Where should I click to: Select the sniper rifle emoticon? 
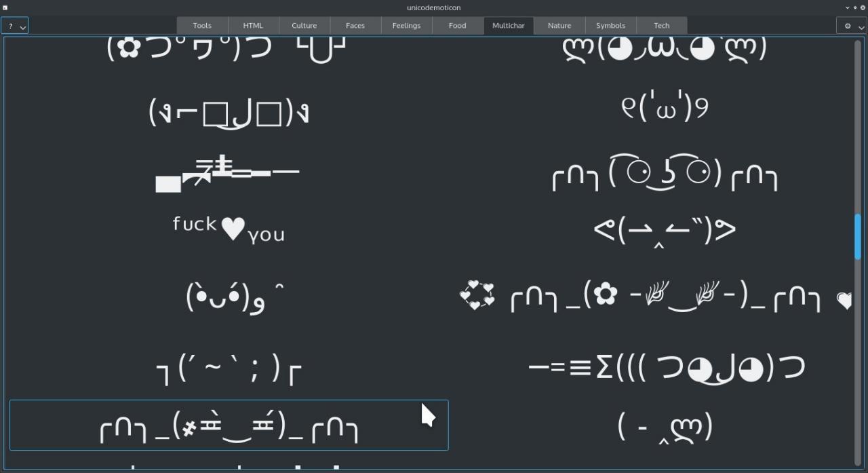(x=229, y=174)
